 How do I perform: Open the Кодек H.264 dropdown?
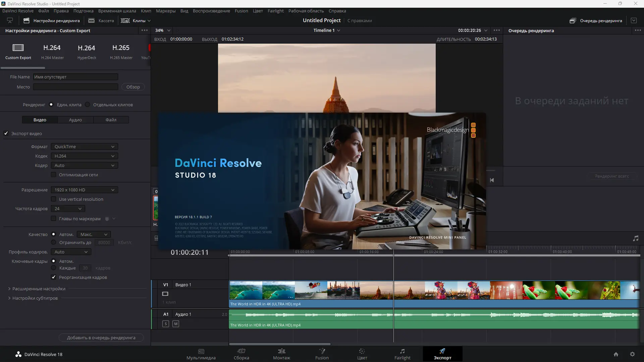click(x=84, y=156)
